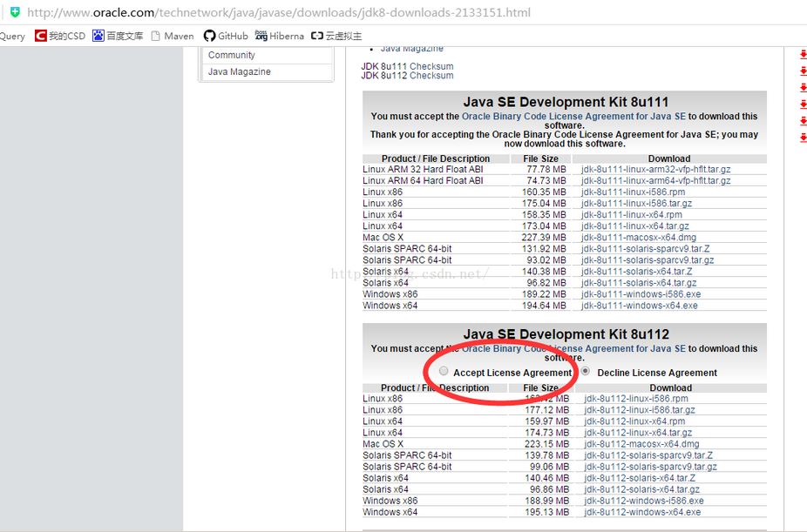Download jdk-8u111-solaris-x64.tar.gz
Screen dimensions: 807x532
639,283
